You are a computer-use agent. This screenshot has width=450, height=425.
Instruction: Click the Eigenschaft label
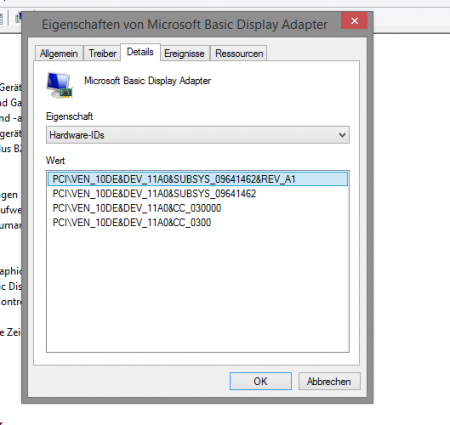69,116
